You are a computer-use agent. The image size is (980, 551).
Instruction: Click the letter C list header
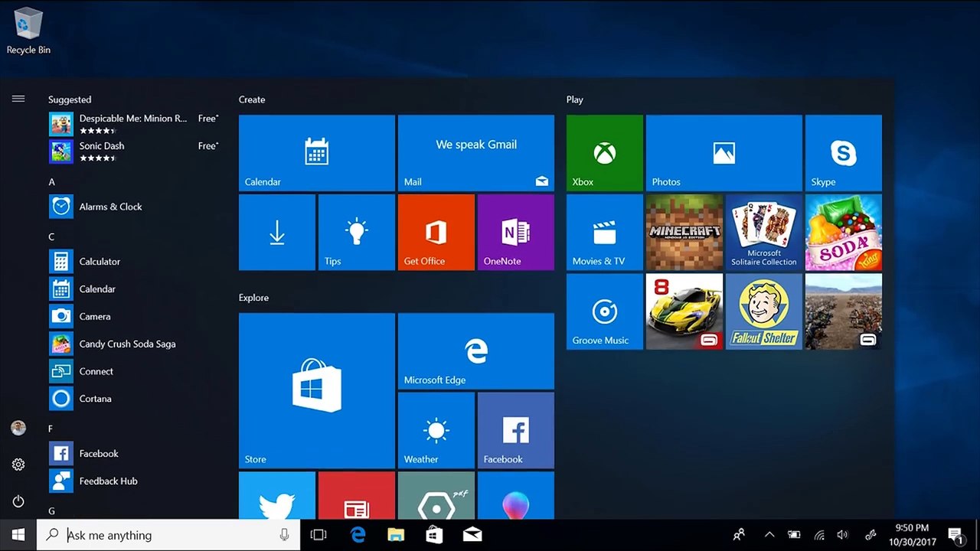(x=52, y=237)
